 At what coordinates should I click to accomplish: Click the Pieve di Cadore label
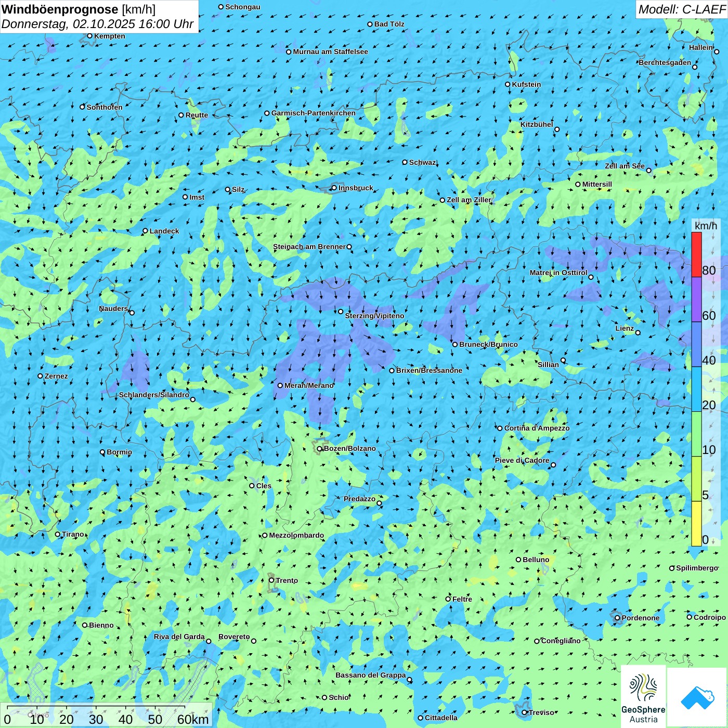click(522, 460)
